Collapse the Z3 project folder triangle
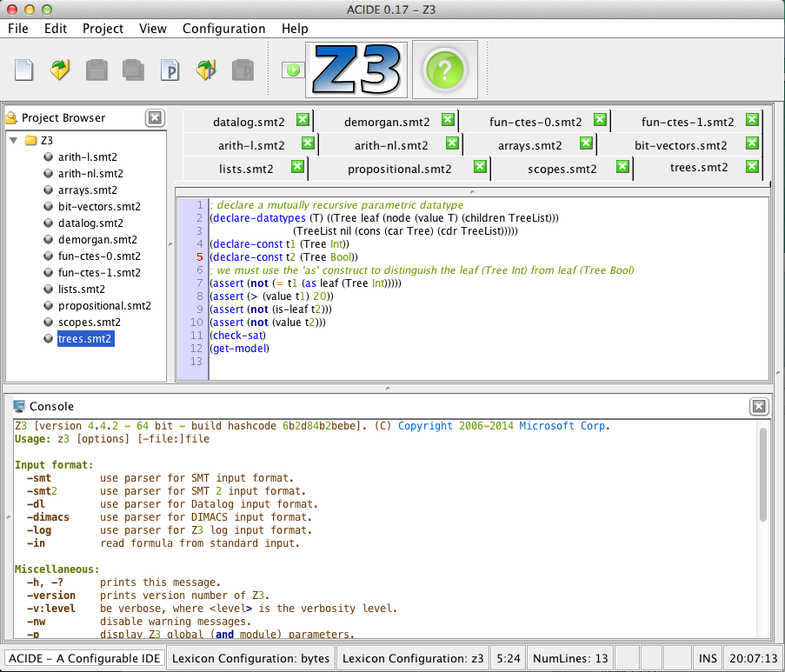The image size is (785, 672). point(14,140)
